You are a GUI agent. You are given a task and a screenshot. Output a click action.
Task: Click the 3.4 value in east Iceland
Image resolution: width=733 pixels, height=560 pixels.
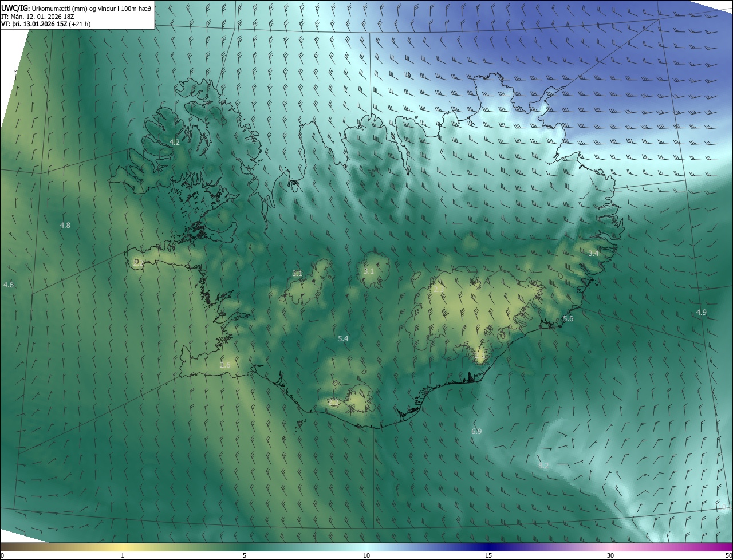point(593,253)
